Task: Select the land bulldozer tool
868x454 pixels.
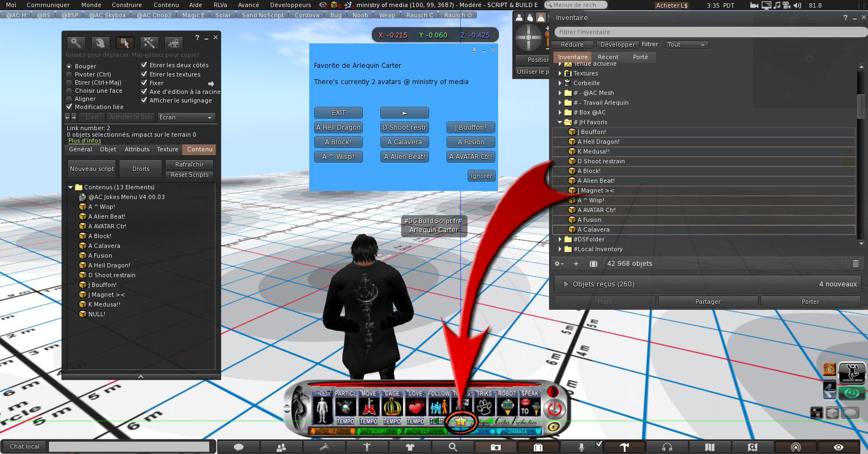Action: tap(173, 43)
